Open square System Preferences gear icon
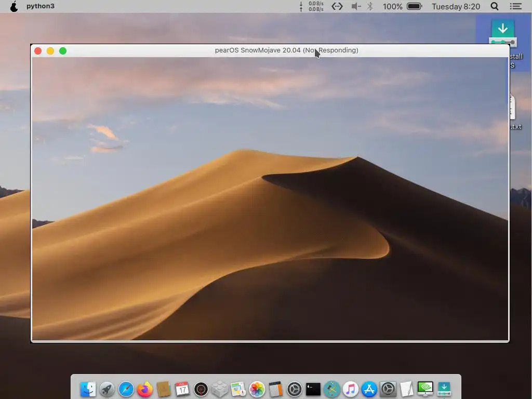Image resolution: width=532 pixels, height=399 pixels. 388,389
